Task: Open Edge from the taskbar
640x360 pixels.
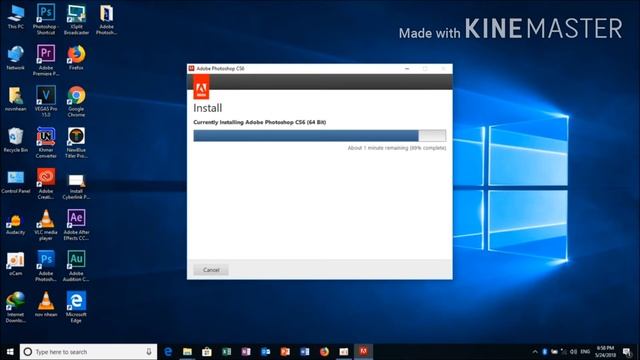Action: point(168,351)
